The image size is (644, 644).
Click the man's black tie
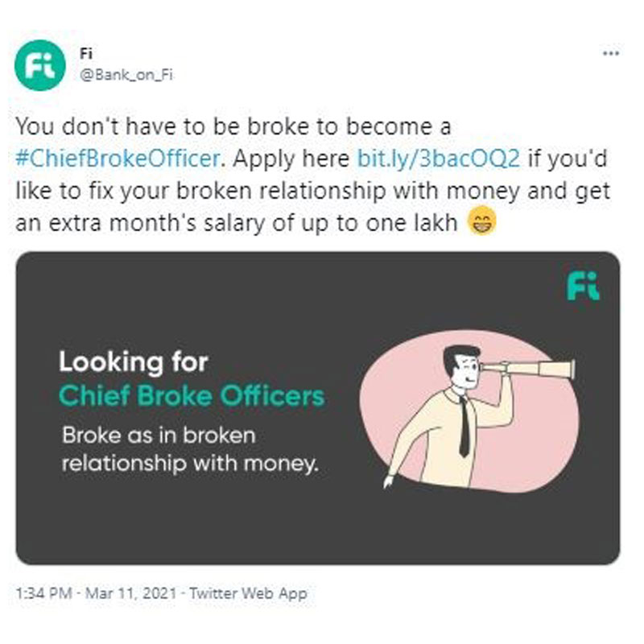click(464, 427)
